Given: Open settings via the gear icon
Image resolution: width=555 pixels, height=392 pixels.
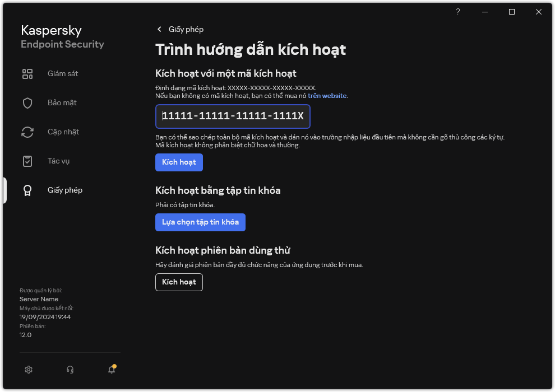Looking at the screenshot, I should tap(29, 370).
